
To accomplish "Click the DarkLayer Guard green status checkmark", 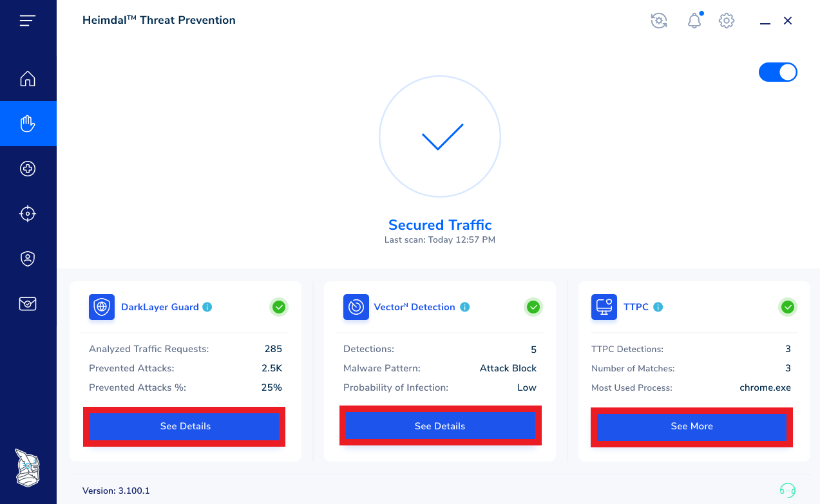I will 279,307.
